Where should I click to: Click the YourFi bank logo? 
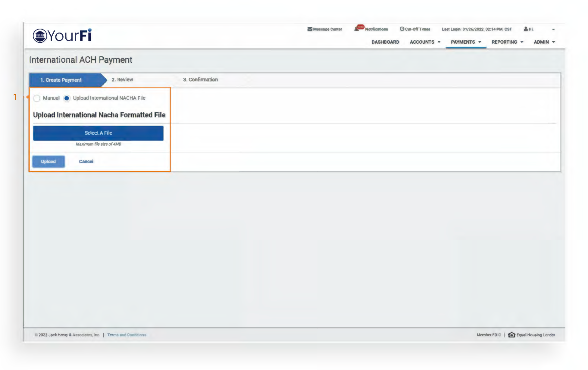tap(62, 36)
